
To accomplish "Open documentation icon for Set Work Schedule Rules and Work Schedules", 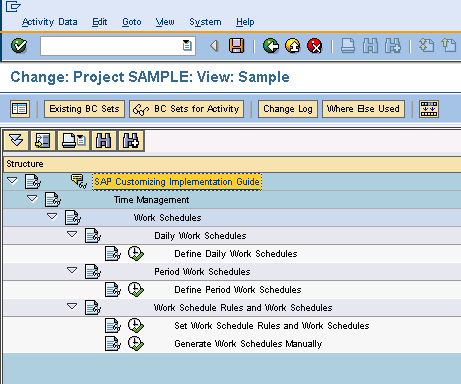I will 113,326.
